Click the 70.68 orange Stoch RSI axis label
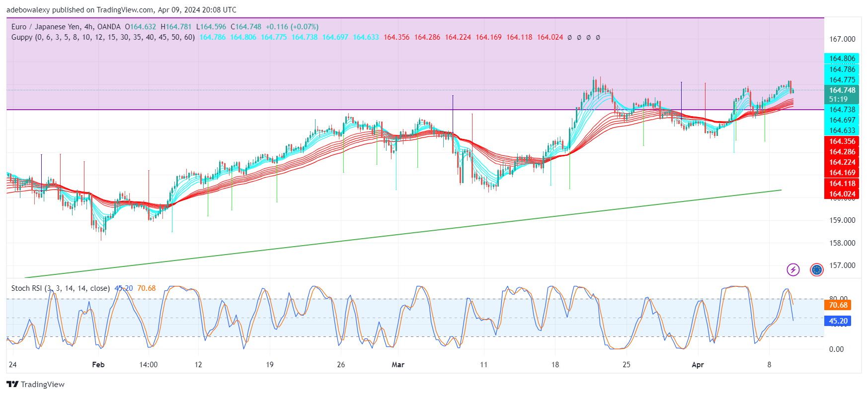The height and width of the screenshot is (395, 868). pos(838,305)
